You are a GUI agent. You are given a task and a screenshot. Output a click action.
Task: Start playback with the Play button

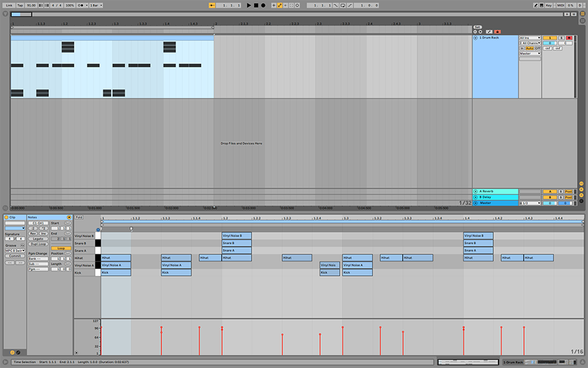click(249, 5)
